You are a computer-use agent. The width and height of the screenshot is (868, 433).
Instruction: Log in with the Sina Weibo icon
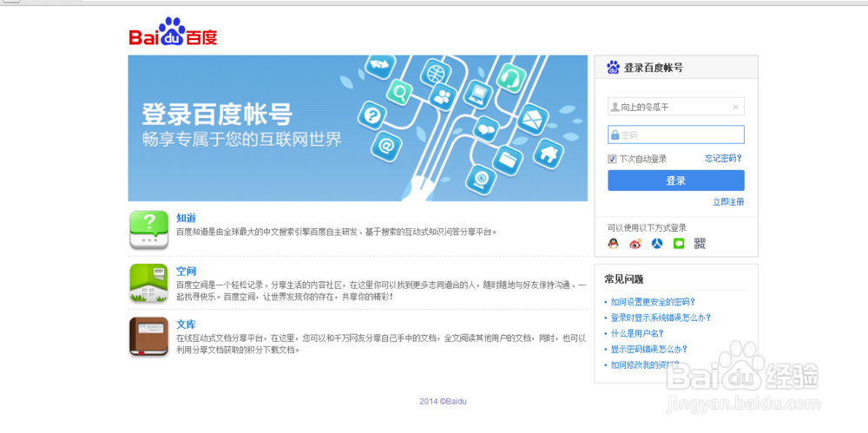click(635, 244)
